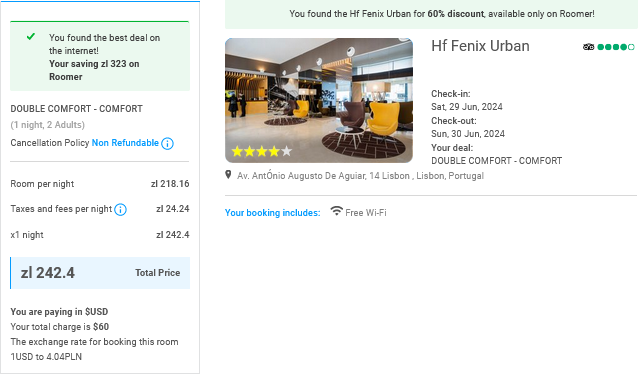Click the yellow star rating on photo
The height and width of the screenshot is (375, 643).
[x=262, y=151]
